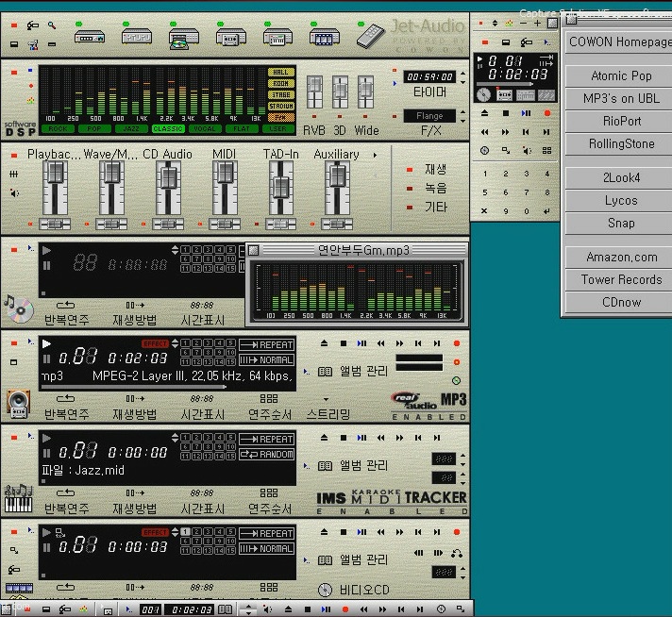
Task: Open the CDnow link
Action: point(619,303)
